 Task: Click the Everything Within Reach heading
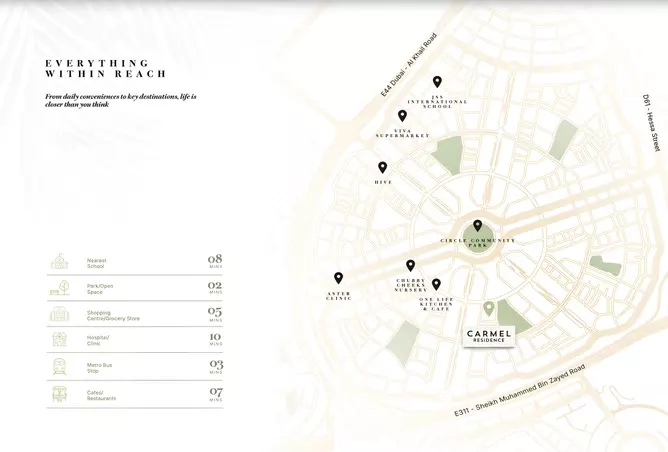point(105,69)
